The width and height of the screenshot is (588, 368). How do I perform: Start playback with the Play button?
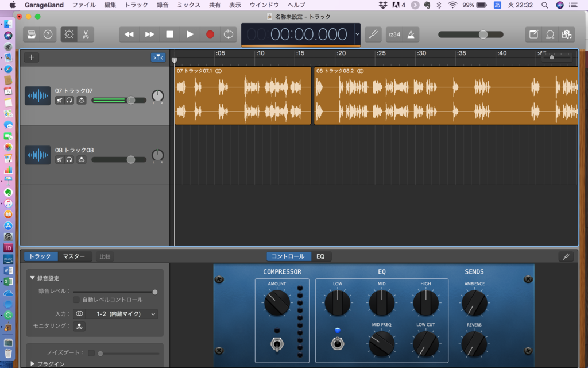tap(190, 34)
